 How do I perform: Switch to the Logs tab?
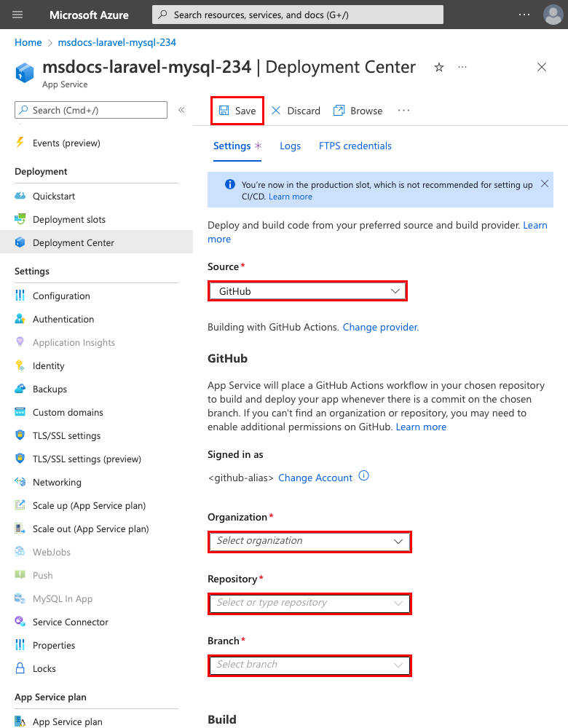pos(290,146)
